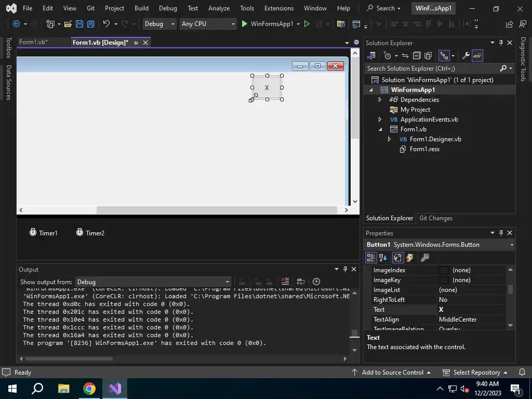Select the Timer2 component in tray

click(x=90, y=233)
